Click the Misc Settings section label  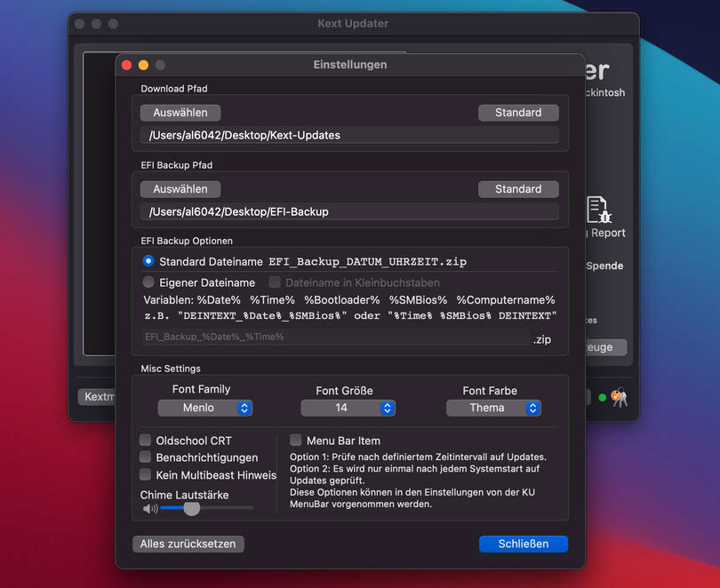(171, 369)
